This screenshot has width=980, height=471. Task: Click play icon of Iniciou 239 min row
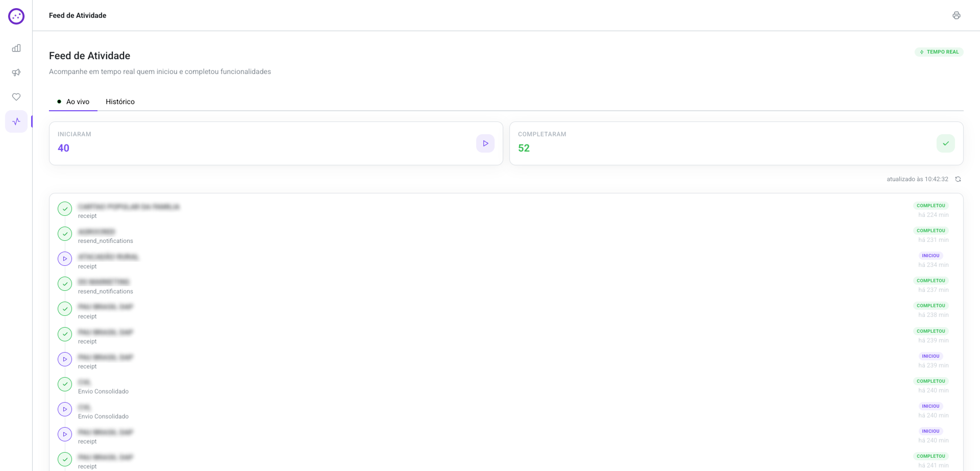[x=65, y=359]
